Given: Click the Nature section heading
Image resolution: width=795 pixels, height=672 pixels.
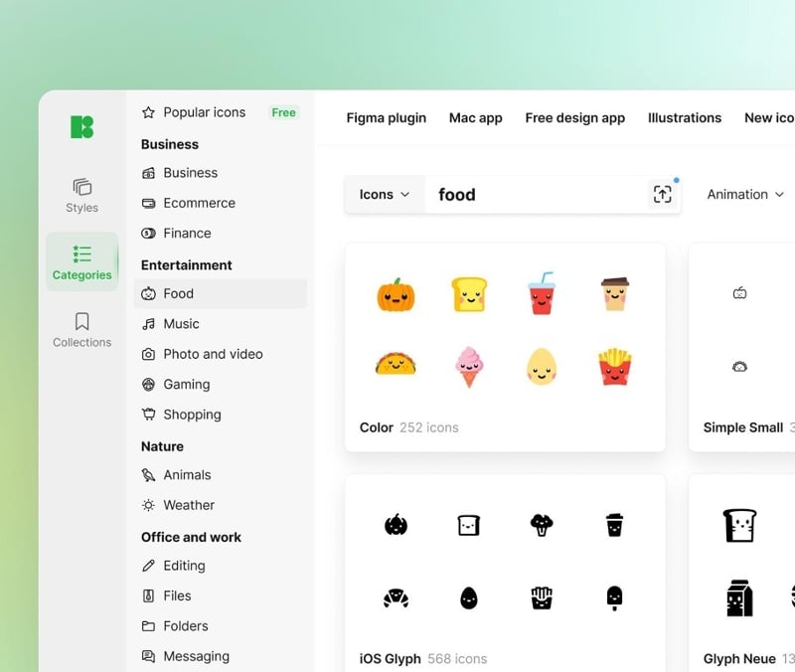Looking at the screenshot, I should tap(162, 446).
